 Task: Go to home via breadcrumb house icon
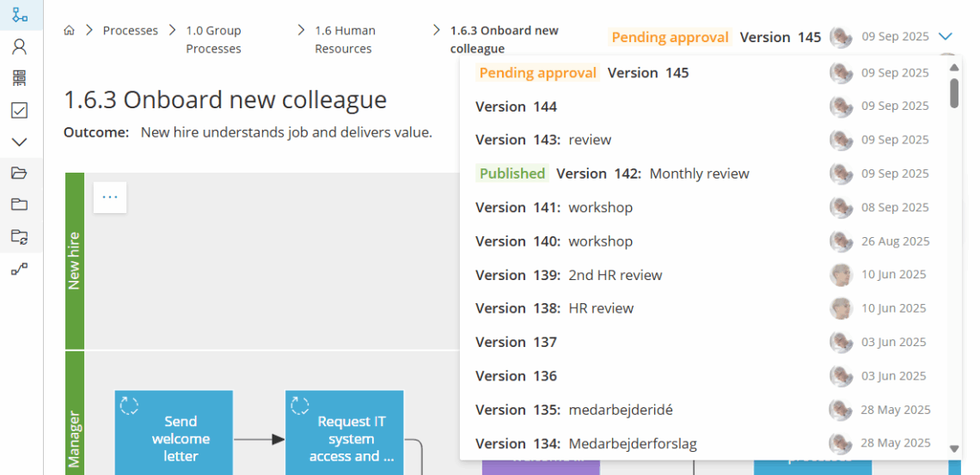[70, 31]
